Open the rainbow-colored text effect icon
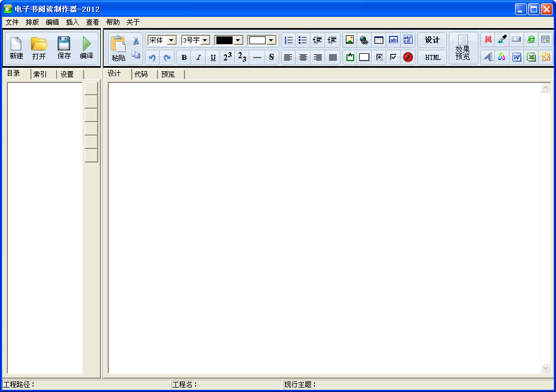Image resolution: width=556 pixels, height=392 pixels. pyautogui.click(x=502, y=57)
